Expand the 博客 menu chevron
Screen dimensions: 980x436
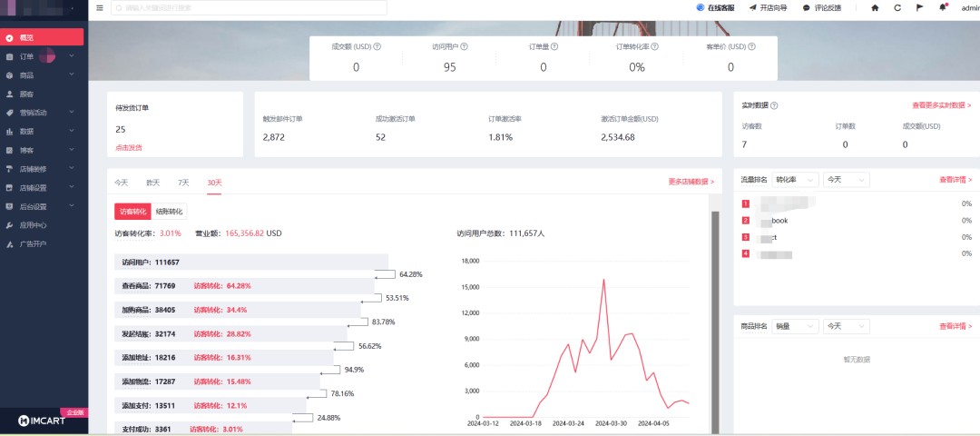(72, 150)
